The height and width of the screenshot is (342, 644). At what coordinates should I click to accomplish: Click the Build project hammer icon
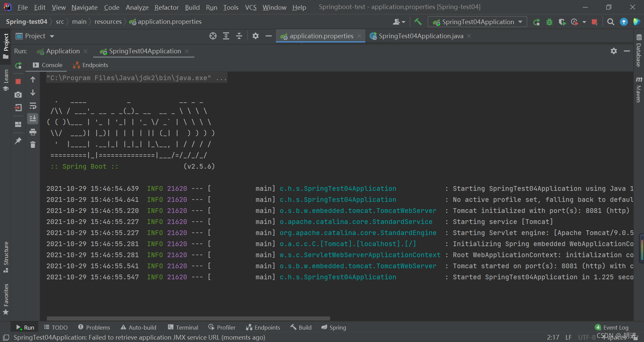(x=418, y=22)
